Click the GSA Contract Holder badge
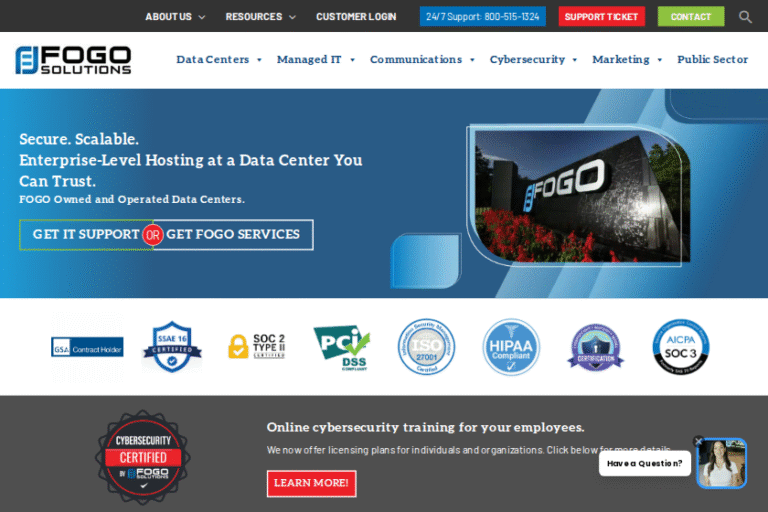 [87, 347]
